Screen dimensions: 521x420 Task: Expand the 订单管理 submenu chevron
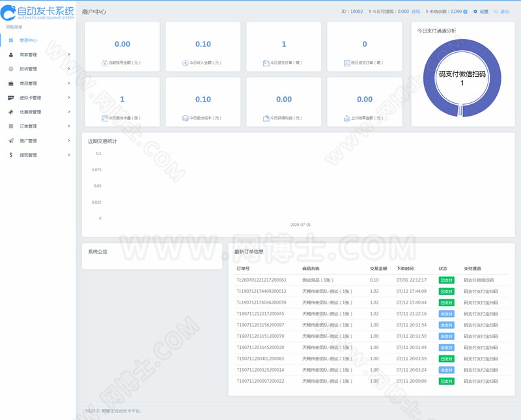[x=69, y=126]
